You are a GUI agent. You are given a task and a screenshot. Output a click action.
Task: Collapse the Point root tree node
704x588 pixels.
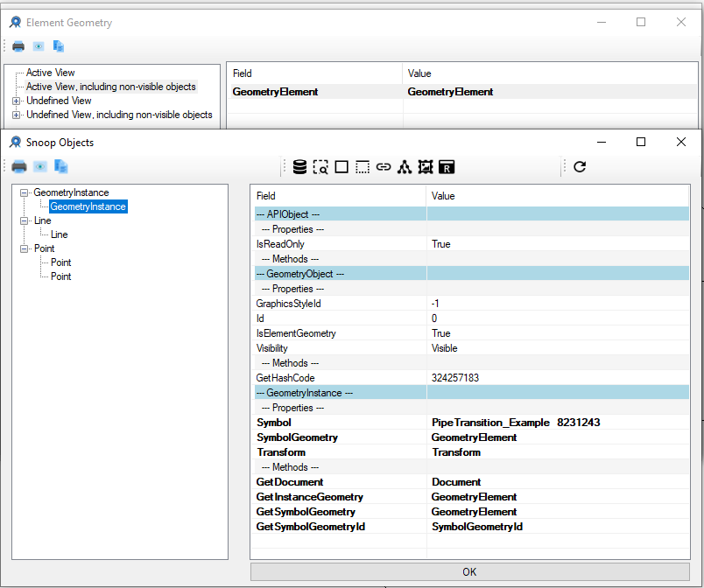24,248
